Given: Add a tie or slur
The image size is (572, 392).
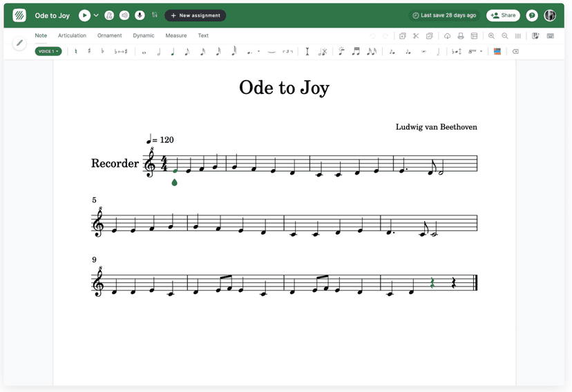Looking at the screenshot, I should point(271,52).
